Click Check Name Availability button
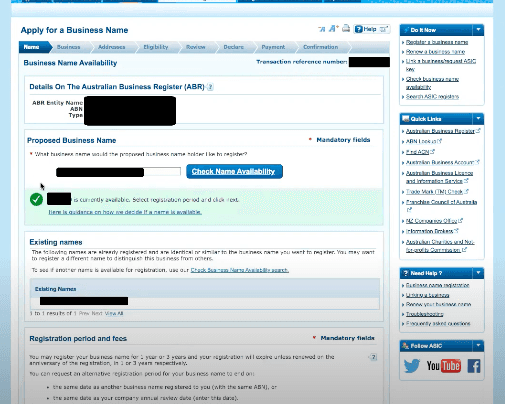The width and height of the screenshot is (505, 404). coord(234,171)
